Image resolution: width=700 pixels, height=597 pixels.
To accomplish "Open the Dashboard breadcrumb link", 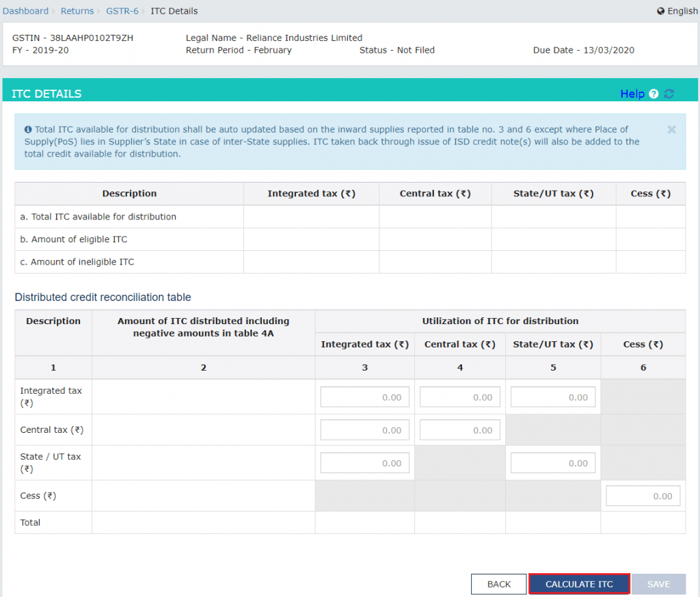I will point(25,11).
